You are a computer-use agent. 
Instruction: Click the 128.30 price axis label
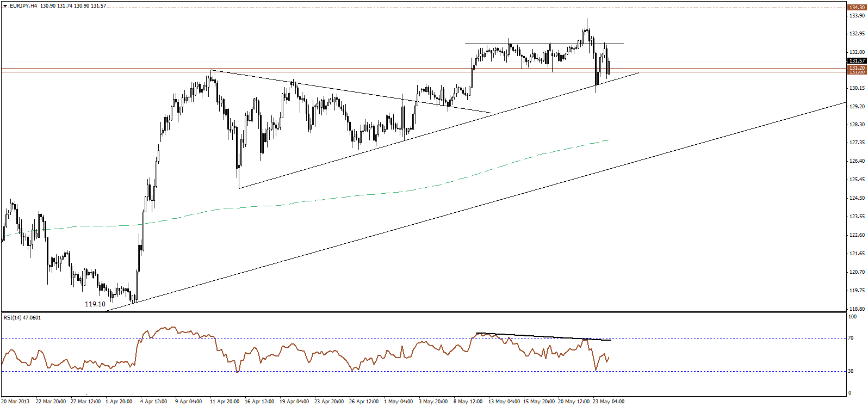click(857, 125)
